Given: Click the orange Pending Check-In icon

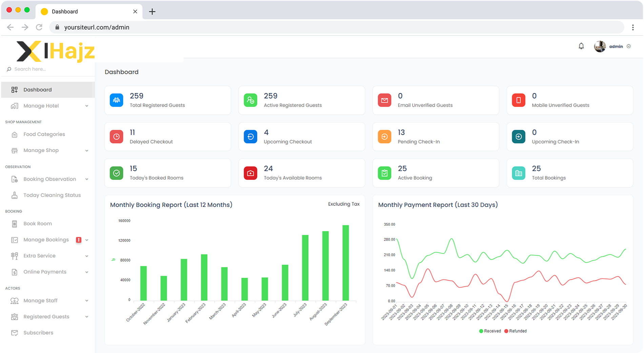Looking at the screenshot, I should click(x=384, y=137).
